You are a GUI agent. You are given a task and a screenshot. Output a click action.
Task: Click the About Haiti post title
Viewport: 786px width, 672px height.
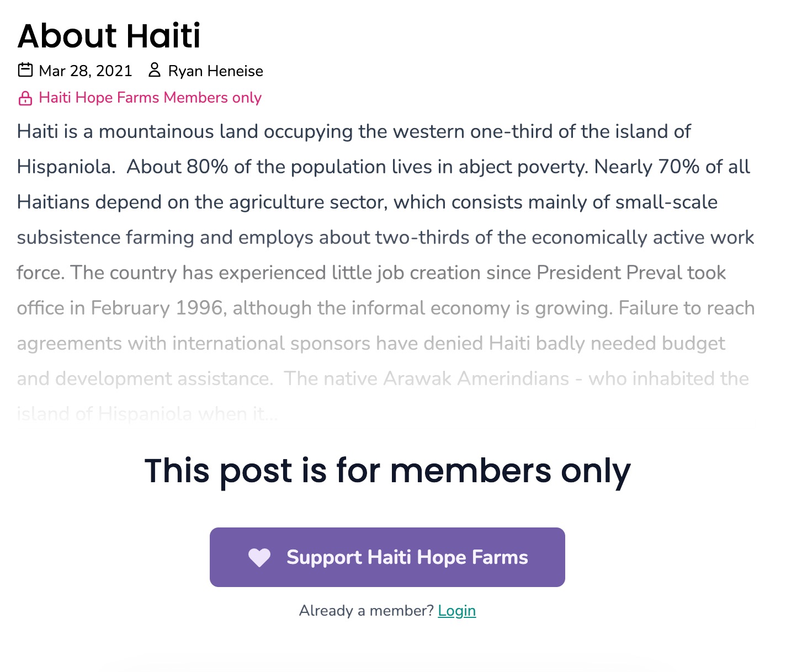click(109, 36)
